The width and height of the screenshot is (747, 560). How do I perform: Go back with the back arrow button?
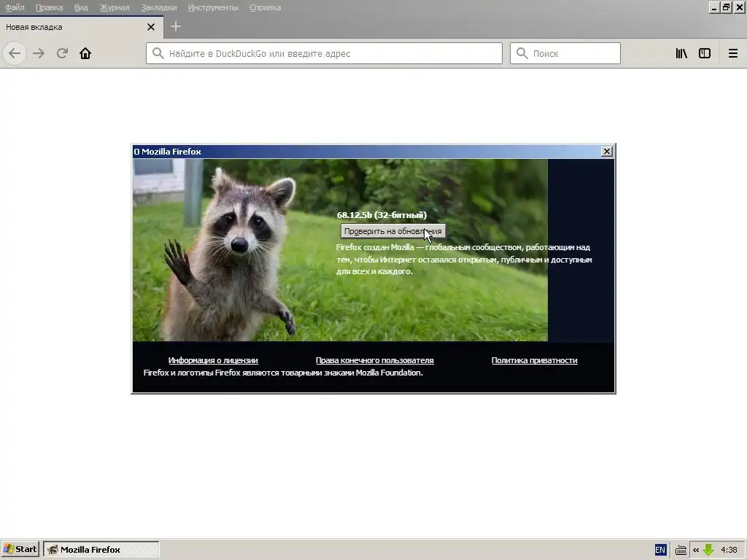(x=15, y=53)
